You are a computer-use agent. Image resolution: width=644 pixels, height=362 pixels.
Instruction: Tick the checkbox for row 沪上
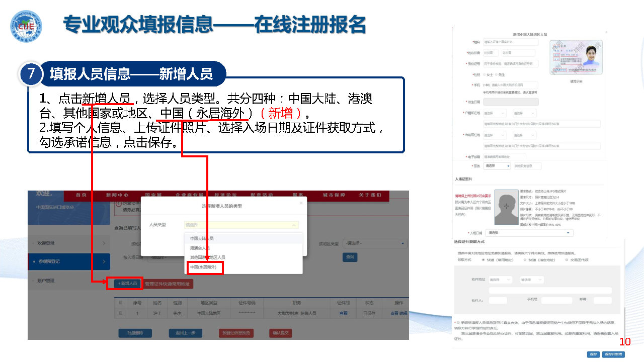point(120,313)
